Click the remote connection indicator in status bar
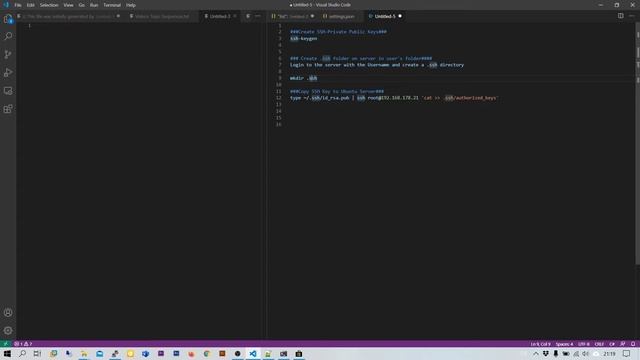 click(5, 344)
